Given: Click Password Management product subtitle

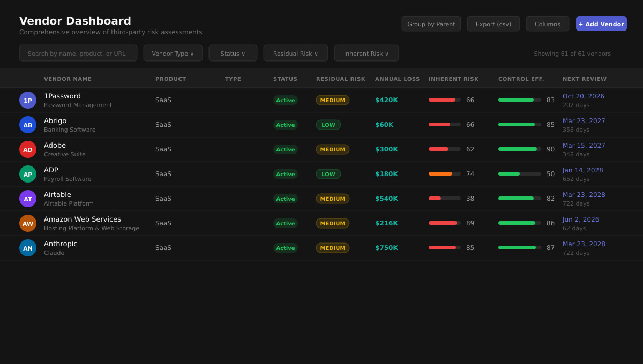Looking at the screenshot, I should click(x=78, y=105).
